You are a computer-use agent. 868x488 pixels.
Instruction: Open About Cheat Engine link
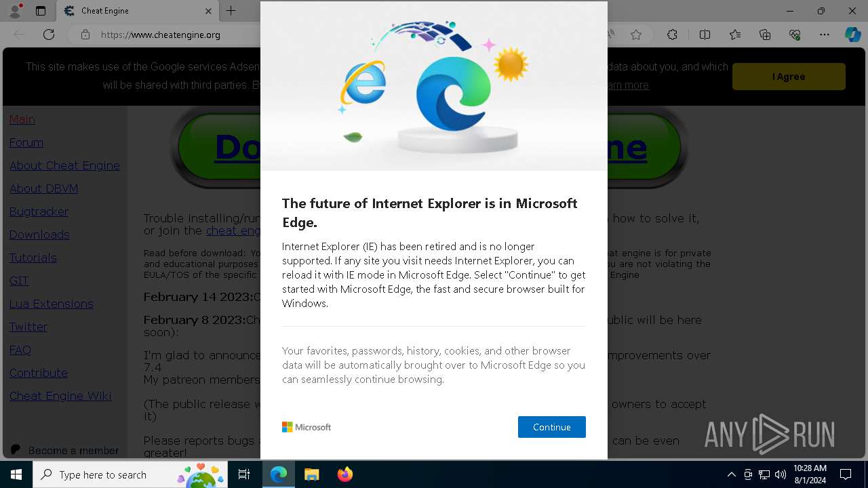click(x=64, y=165)
